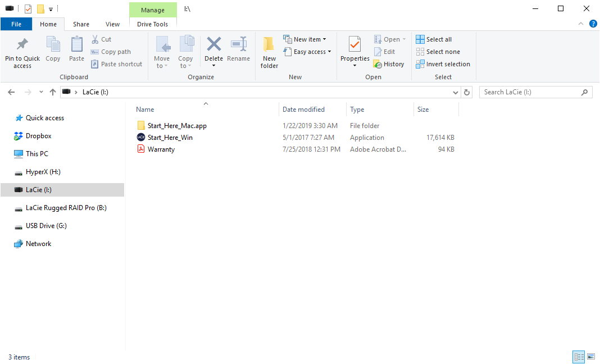Click the Edit ribbon command
Screen dimensions: 600x364
coord(385,52)
